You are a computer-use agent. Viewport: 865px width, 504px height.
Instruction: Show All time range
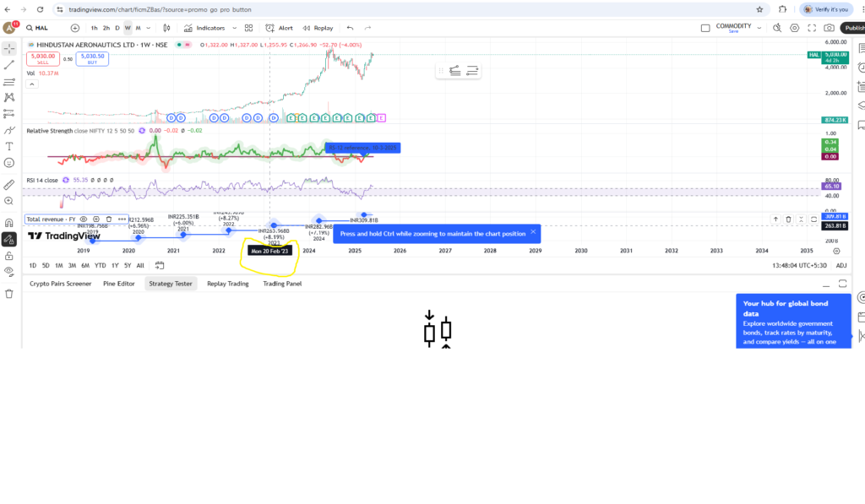tap(140, 266)
